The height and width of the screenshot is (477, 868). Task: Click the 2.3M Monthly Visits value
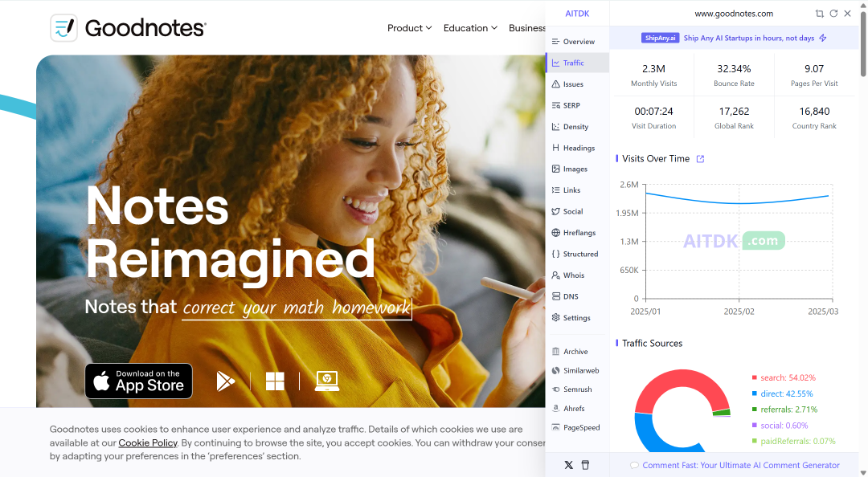click(653, 68)
